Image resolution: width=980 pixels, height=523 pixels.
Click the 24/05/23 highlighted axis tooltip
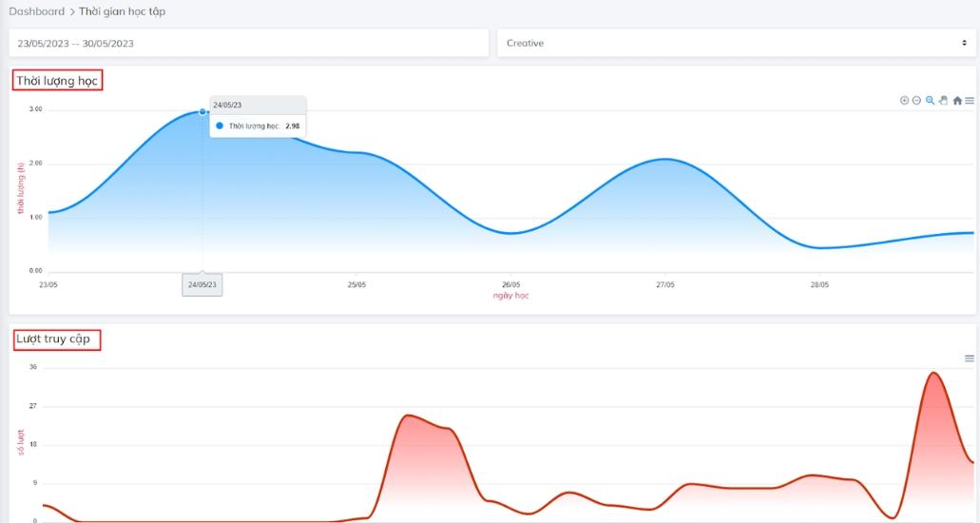pos(202,284)
